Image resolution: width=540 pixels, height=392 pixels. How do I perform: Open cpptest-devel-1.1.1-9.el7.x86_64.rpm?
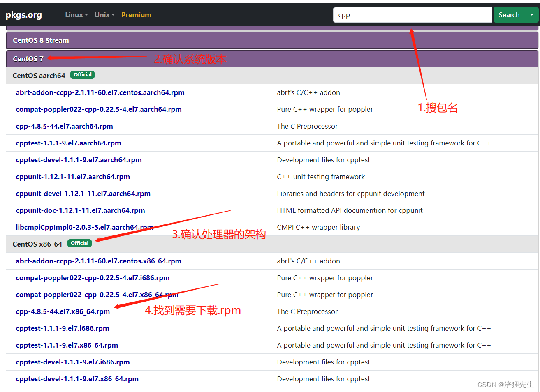77,379
